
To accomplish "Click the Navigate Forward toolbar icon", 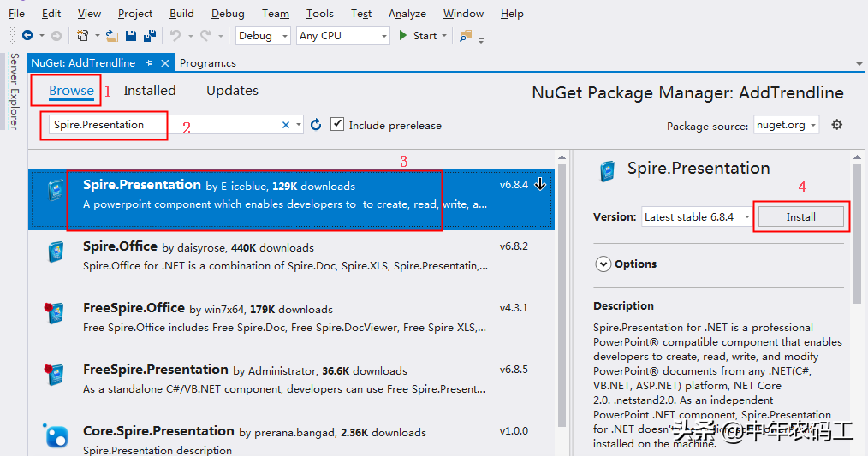I will (56, 36).
